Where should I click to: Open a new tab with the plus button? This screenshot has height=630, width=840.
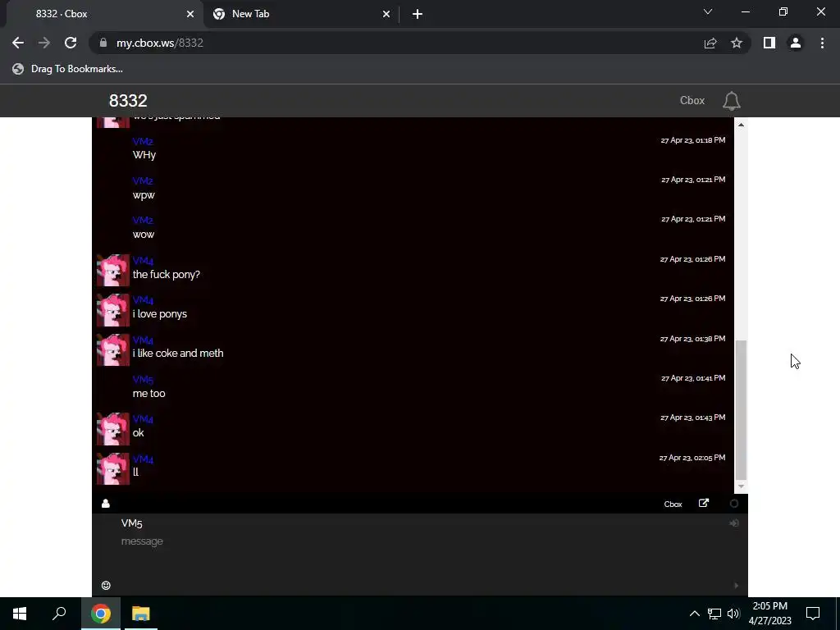point(418,14)
